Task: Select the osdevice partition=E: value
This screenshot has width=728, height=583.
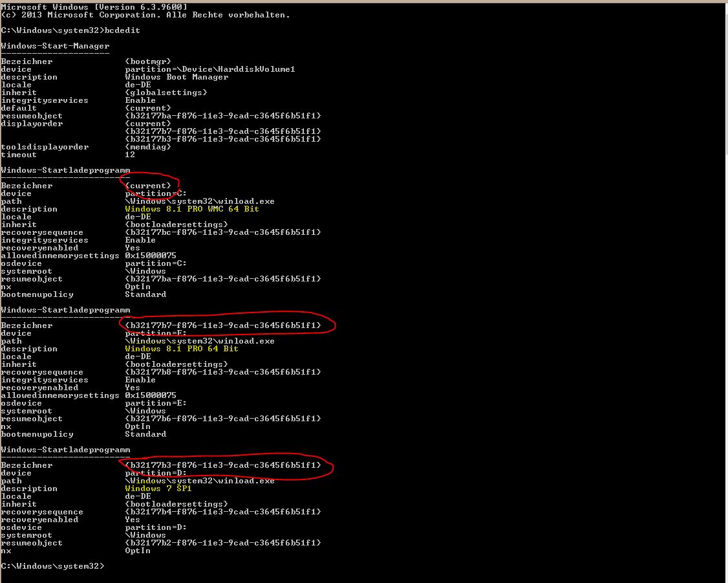Action: coord(156,403)
